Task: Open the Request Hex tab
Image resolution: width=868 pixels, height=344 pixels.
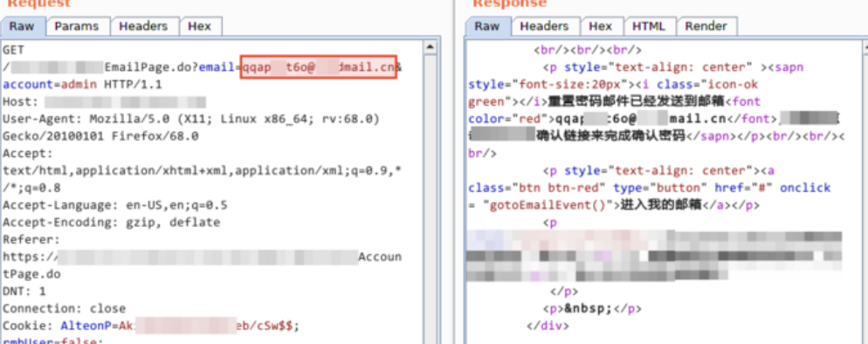Action: coord(199,26)
